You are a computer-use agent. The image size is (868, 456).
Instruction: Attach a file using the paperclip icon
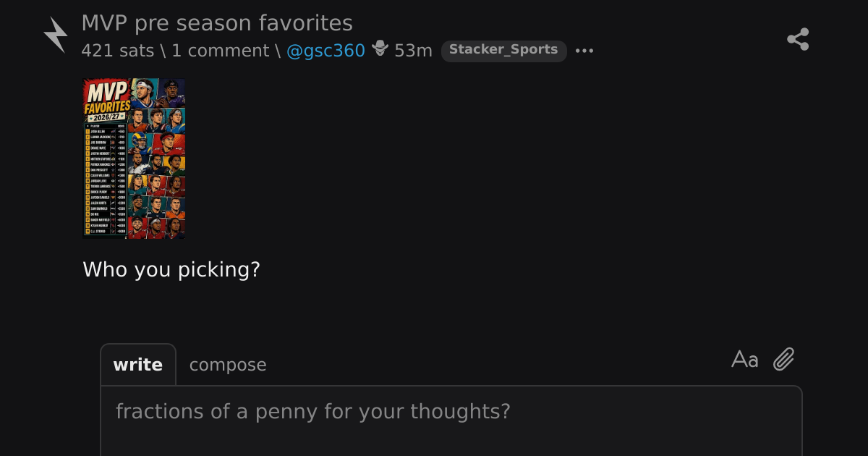[x=784, y=359]
